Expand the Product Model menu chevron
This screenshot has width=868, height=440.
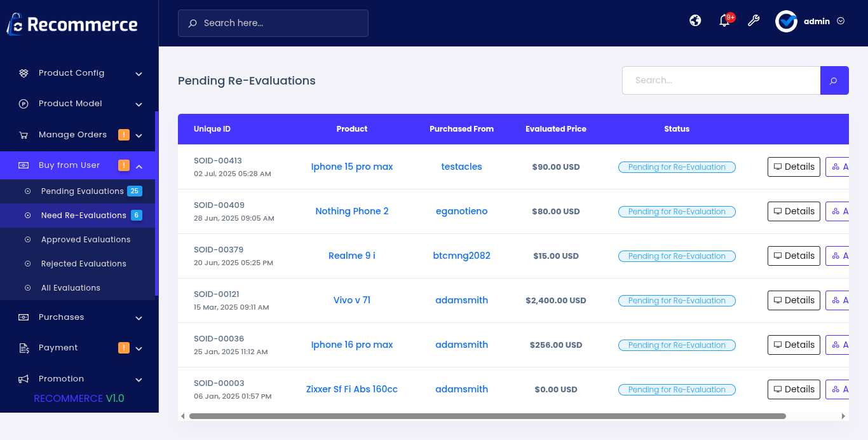pyautogui.click(x=139, y=104)
